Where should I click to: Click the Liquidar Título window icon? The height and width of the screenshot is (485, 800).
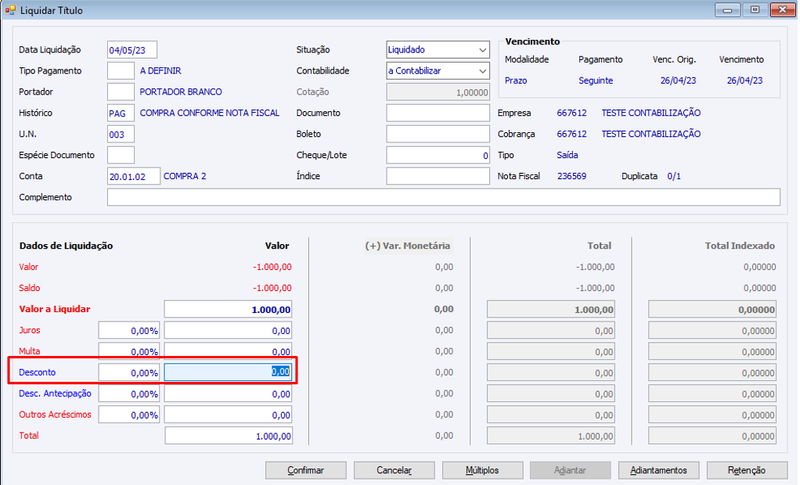(x=10, y=10)
